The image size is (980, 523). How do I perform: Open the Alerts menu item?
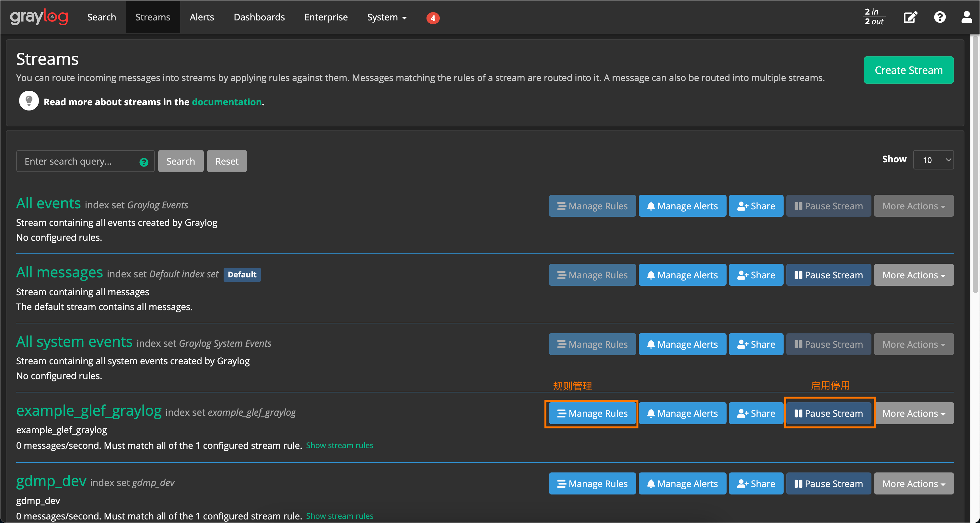[x=202, y=17]
